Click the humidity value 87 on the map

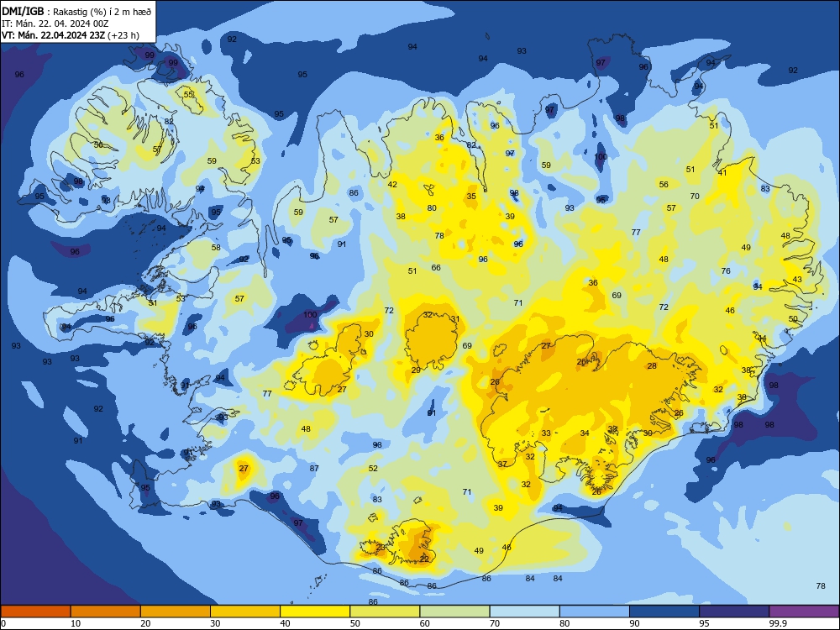314,468
